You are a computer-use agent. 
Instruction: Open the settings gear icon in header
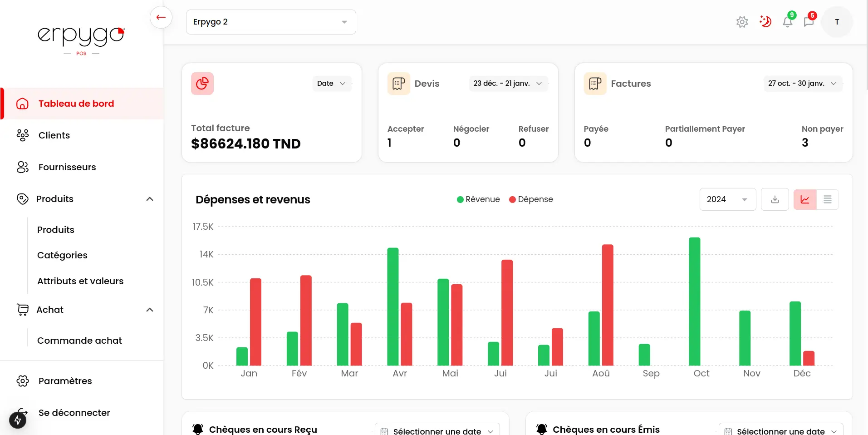pyautogui.click(x=742, y=22)
